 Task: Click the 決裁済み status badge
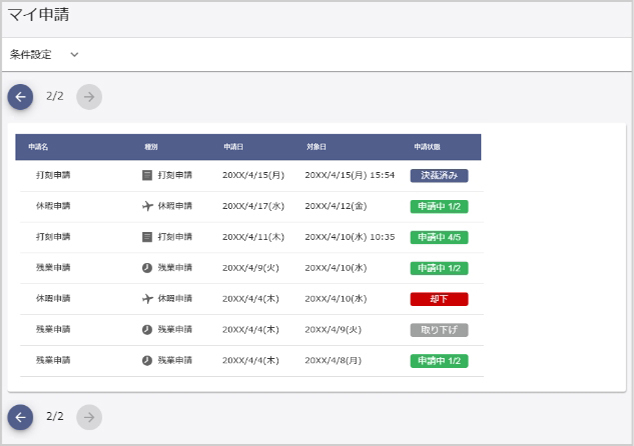coord(439,175)
